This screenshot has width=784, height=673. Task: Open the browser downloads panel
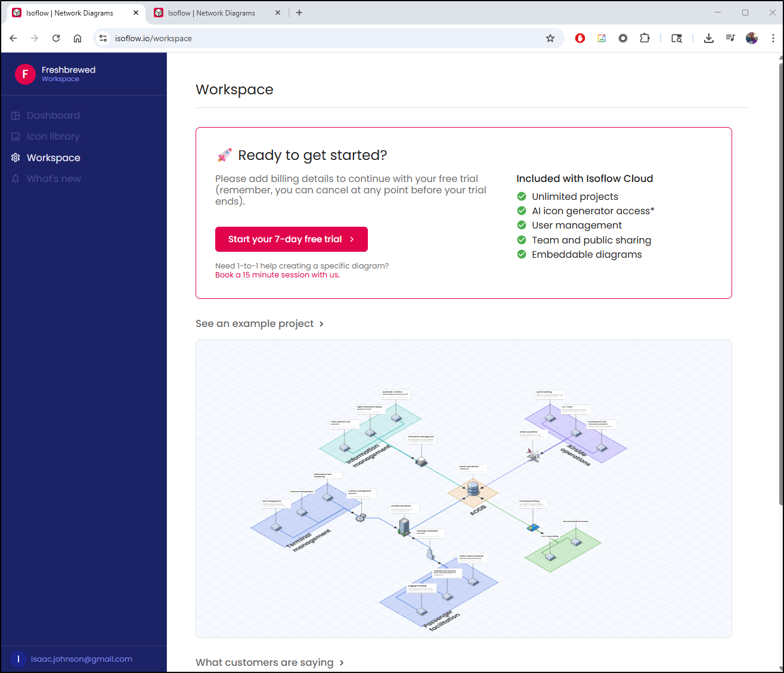point(709,38)
